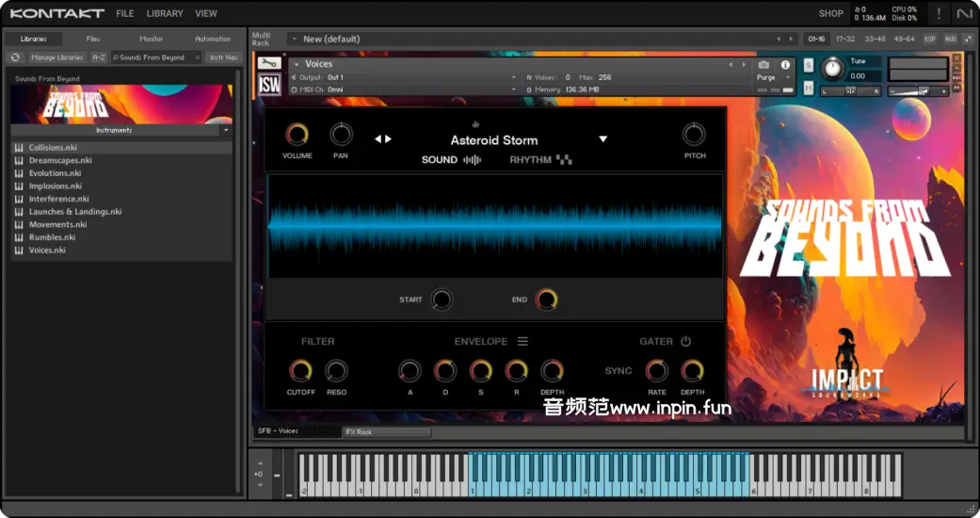
Task: Expand the Instruments dropdown arrow in library
Action: [x=226, y=130]
